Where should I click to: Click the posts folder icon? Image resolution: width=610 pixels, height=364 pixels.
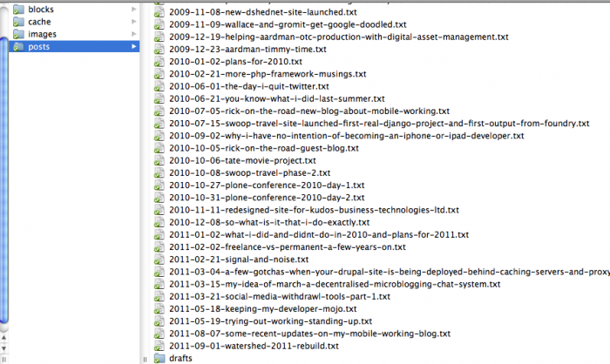pyautogui.click(x=18, y=47)
